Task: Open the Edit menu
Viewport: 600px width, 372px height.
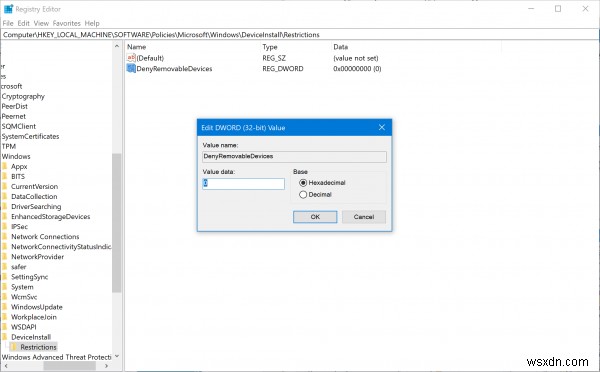Action: (23, 23)
